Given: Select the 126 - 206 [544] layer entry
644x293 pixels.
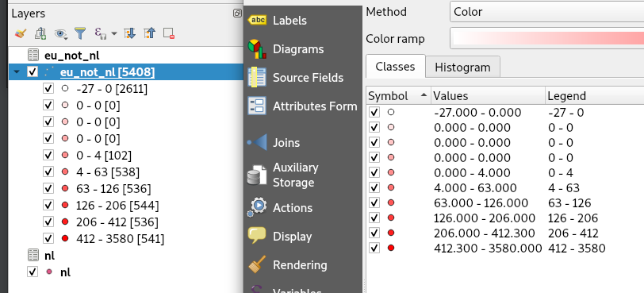Looking at the screenshot, I should point(117,205).
